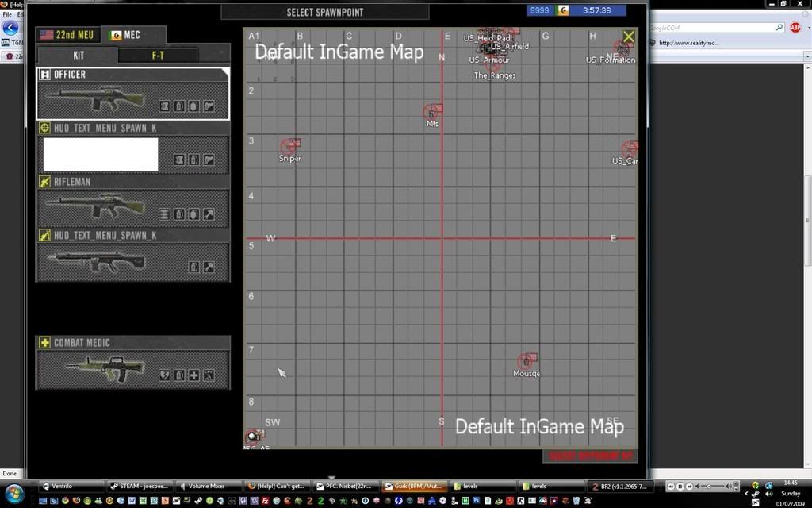Select the kit with blank white image
This screenshot has height=508, width=812.
101,154
